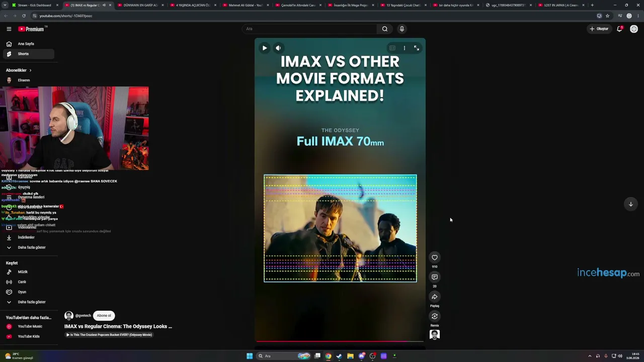Go to the next Short with the down arrow
The height and width of the screenshot is (362, 644).
coord(630,204)
